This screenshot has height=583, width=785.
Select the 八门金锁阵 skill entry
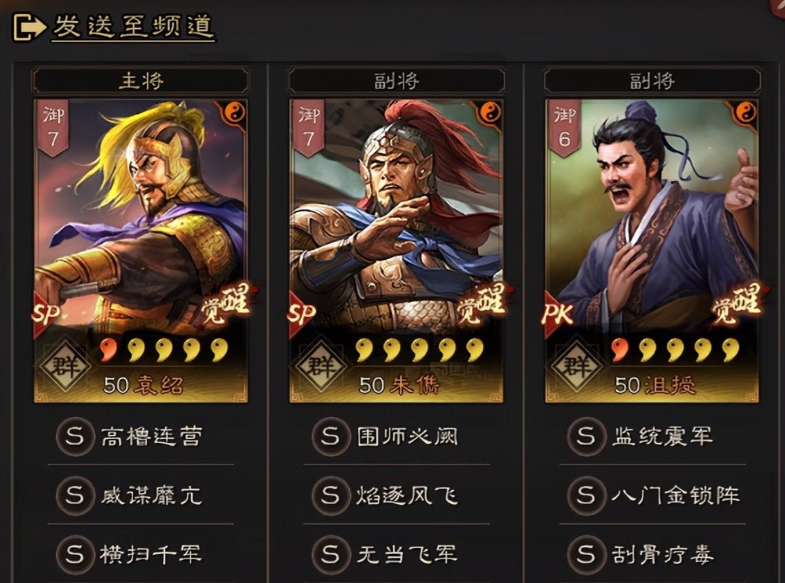tap(652, 496)
